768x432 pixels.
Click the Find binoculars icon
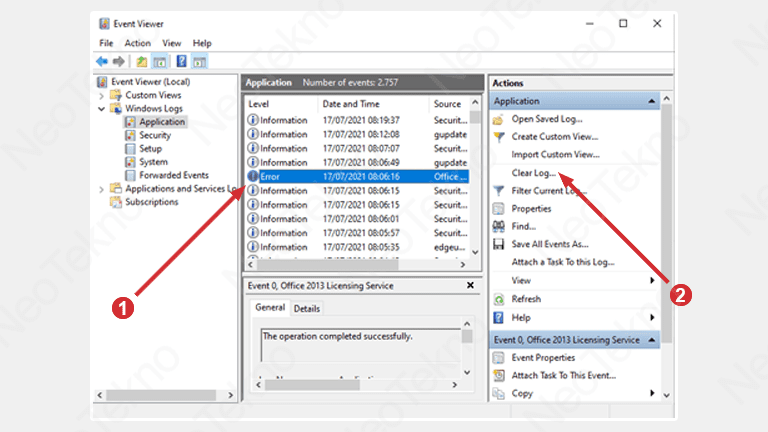(x=499, y=226)
